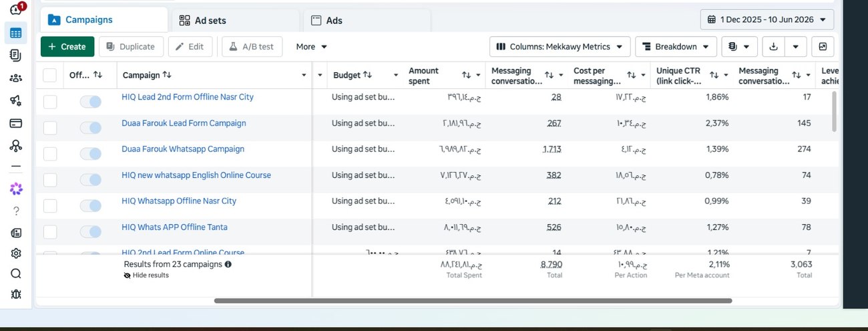The image size is (868, 331).
Task: Click the 2,37% Unique CTR value
Action: (717, 123)
